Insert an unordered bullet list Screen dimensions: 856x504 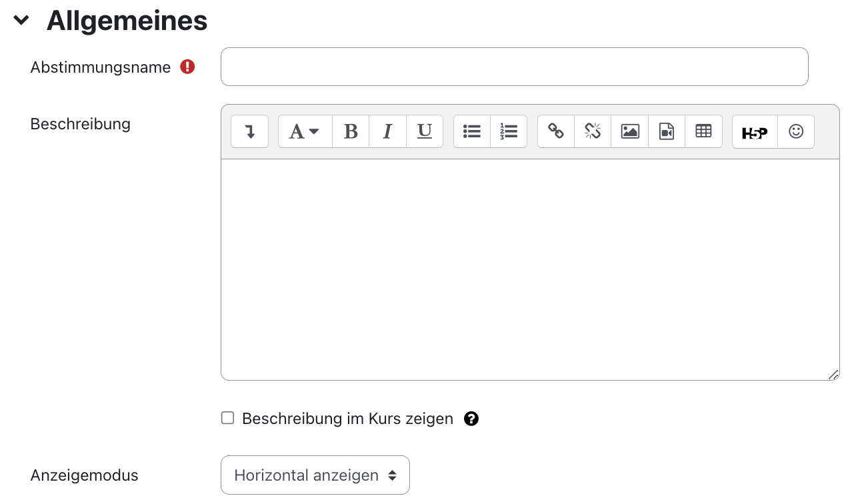coord(471,131)
